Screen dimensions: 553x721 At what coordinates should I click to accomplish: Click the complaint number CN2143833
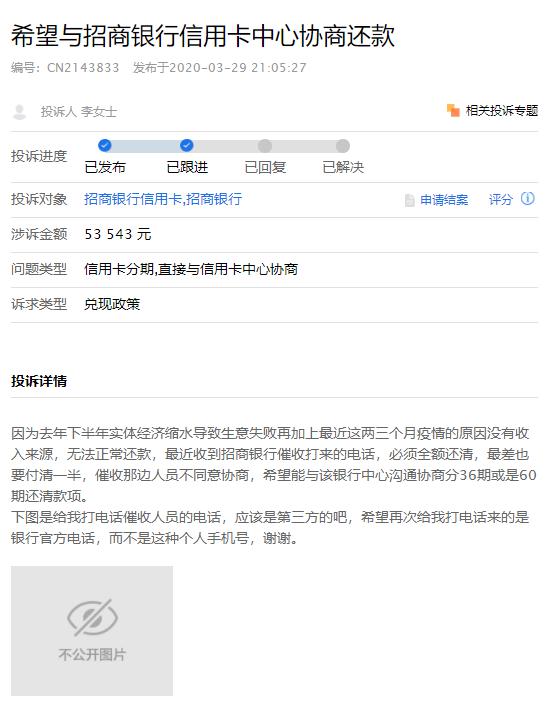coord(83,68)
